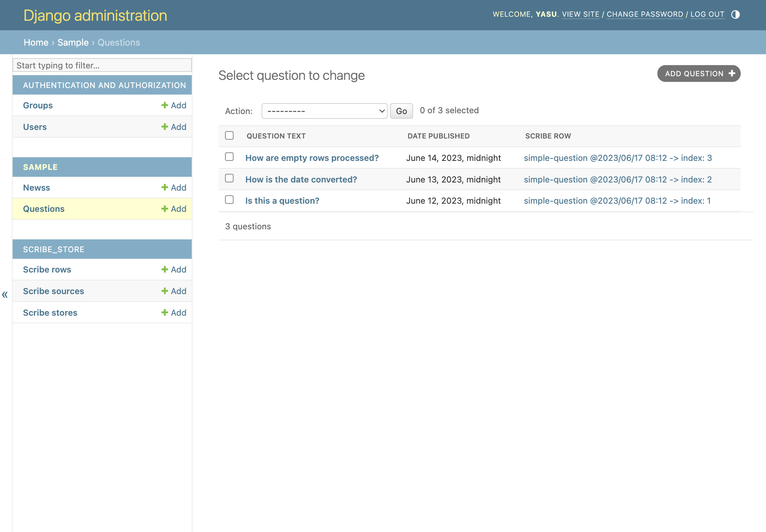Check the 'How are empty rows processed?' row
The image size is (766, 532).
(x=229, y=157)
